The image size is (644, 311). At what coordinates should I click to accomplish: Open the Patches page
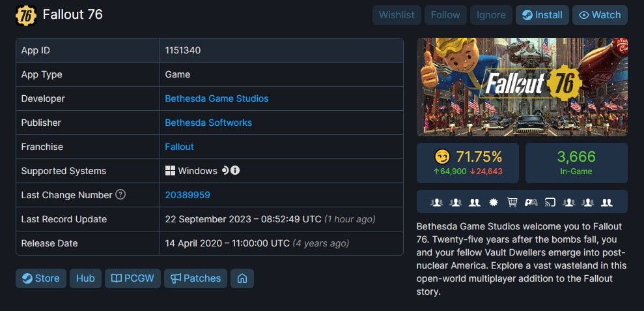coord(195,278)
